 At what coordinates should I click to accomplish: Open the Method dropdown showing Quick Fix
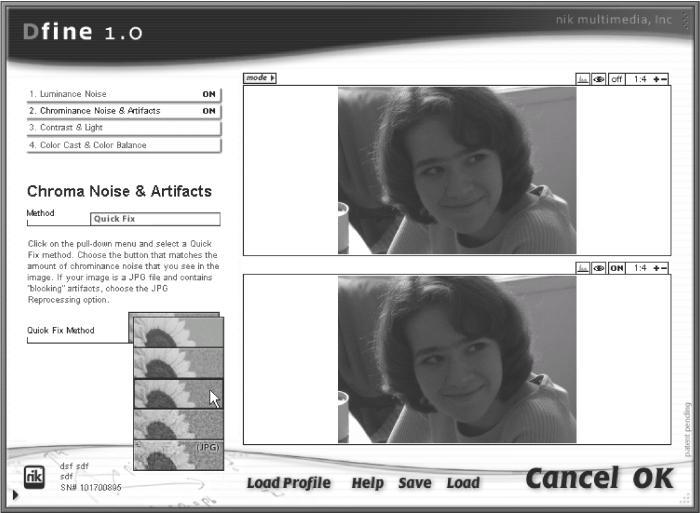[155, 219]
